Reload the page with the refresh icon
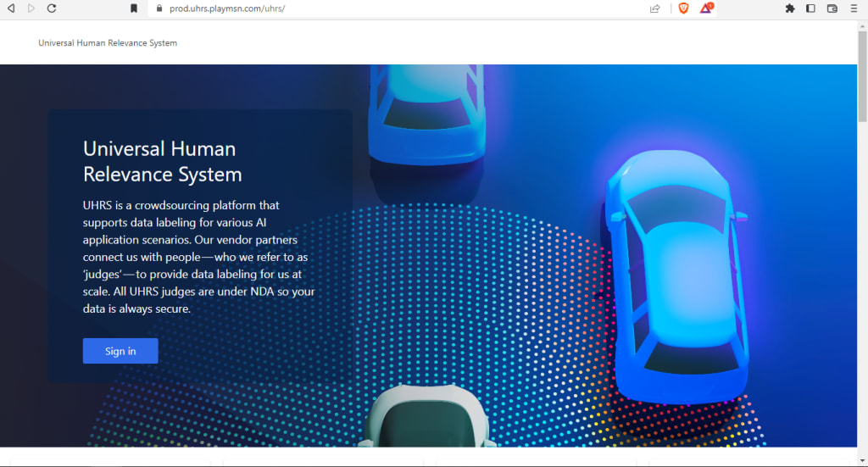Viewport: 868px width, 467px height. (52, 8)
